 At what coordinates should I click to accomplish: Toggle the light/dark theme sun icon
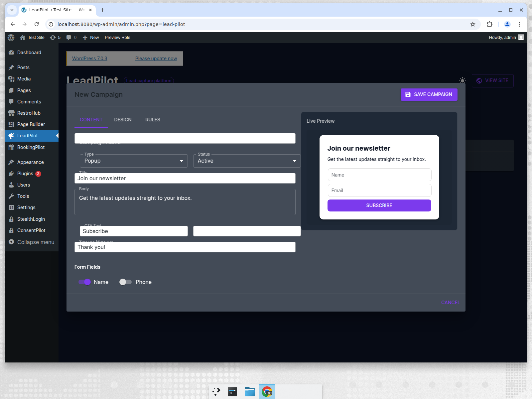point(462,80)
